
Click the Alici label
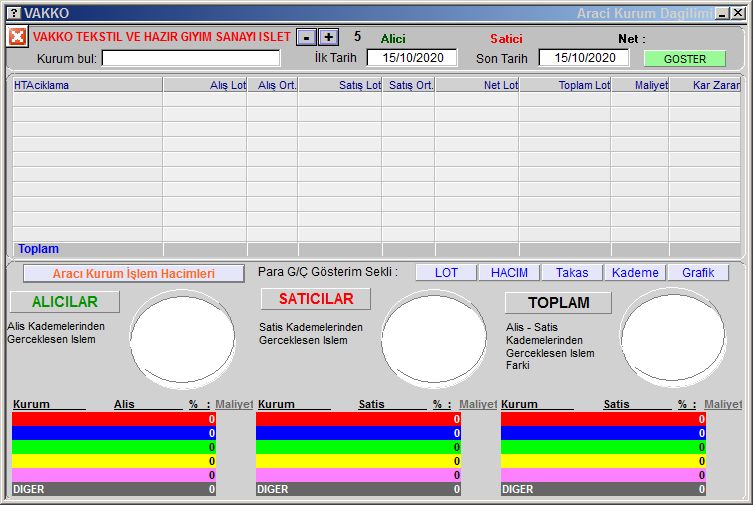pyautogui.click(x=393, y=38)
